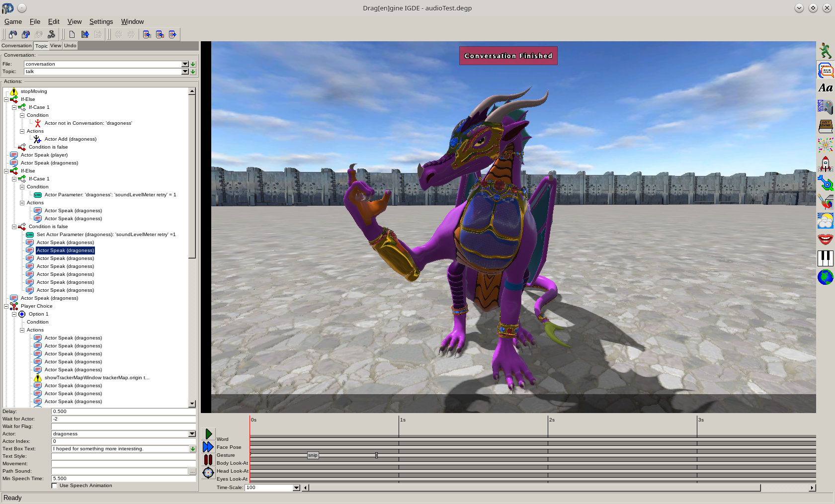Screen dimensions: 835x504
Task: Open the synthesizer piano keys icon
Action: [825, 258]
